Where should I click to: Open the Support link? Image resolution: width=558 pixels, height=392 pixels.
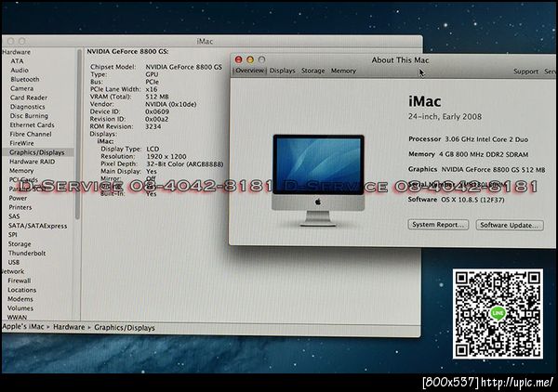coord(525,72)
